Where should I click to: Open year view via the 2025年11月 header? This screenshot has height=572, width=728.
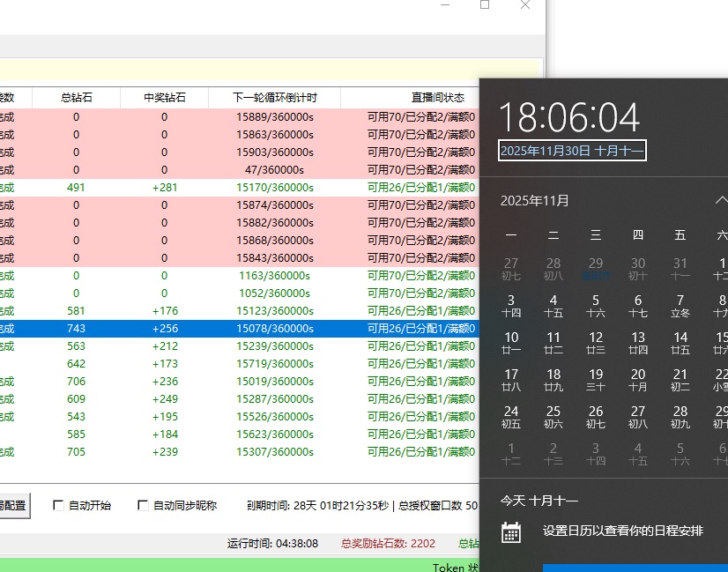coord(535,200)
